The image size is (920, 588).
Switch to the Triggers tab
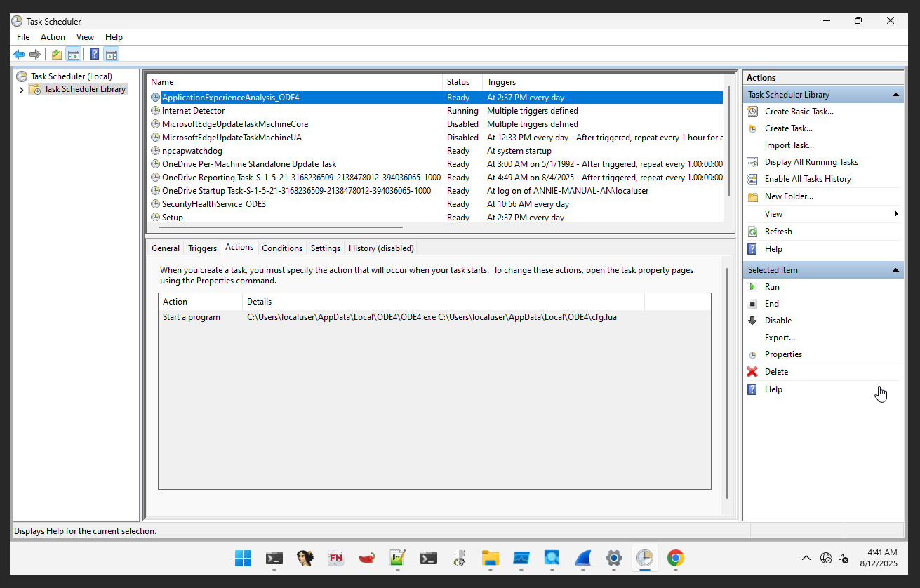point(202,248)
